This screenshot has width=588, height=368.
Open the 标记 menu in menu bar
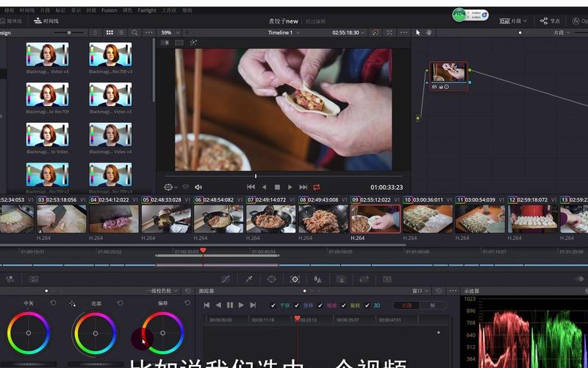pos(60,10)
